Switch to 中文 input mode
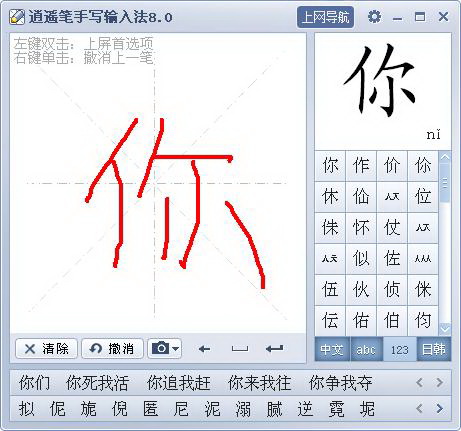461x431 pixels. 332,349
